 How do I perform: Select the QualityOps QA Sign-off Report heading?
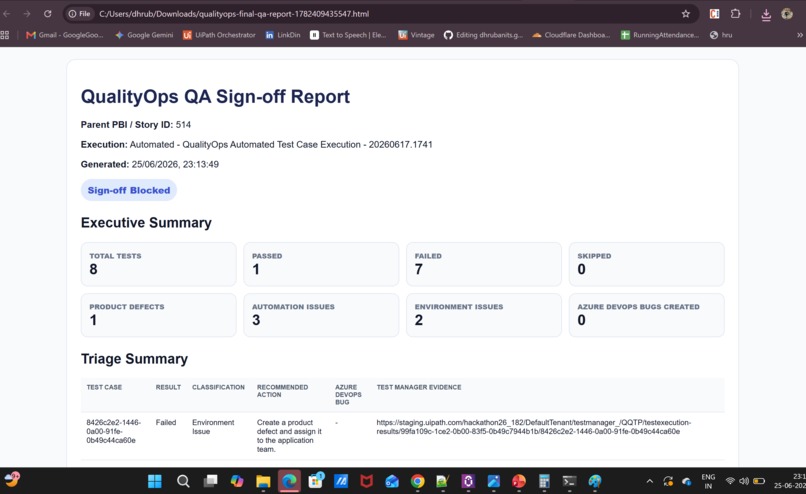215,97
